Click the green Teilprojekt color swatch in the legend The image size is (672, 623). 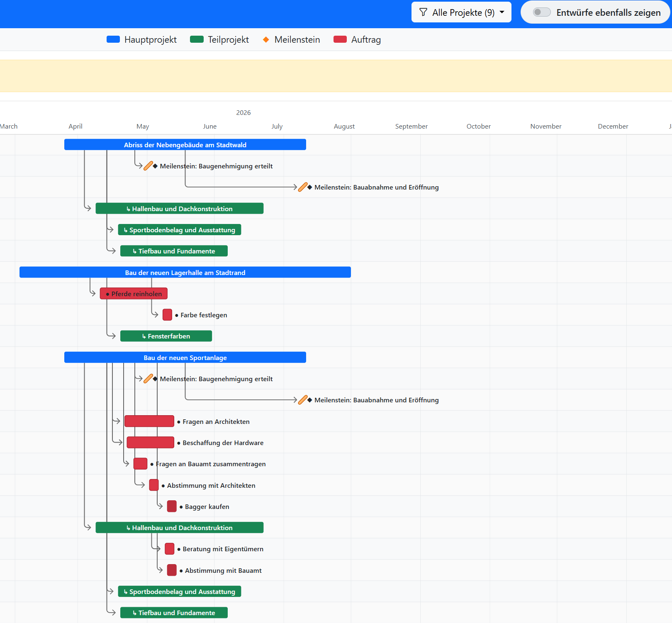point(196,39)
